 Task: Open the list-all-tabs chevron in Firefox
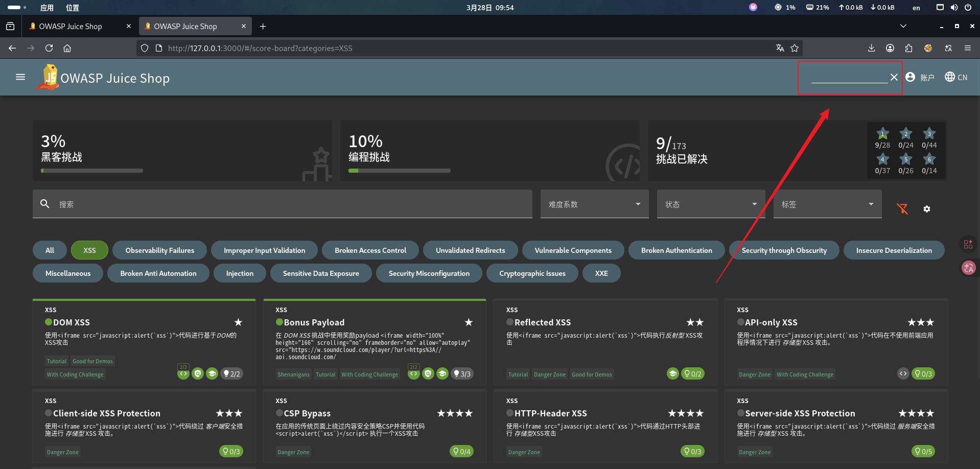click(903, 26)
